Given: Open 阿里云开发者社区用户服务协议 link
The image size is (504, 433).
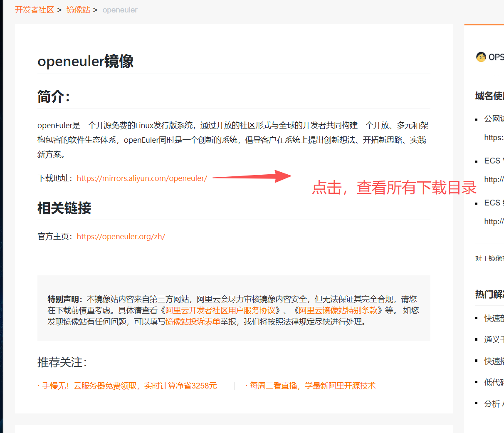Looking at the screenshot, I should [x=220, y=310].
